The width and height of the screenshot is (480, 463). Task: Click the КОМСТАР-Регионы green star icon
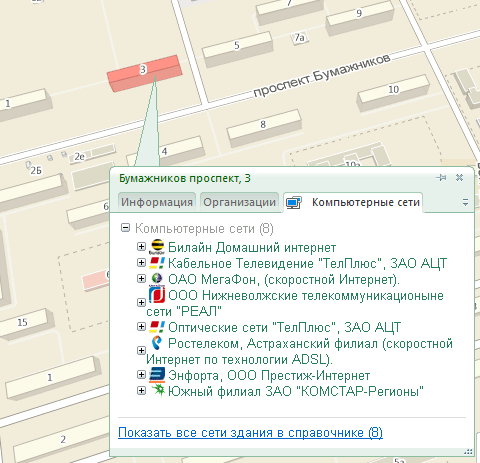(158, 390)
